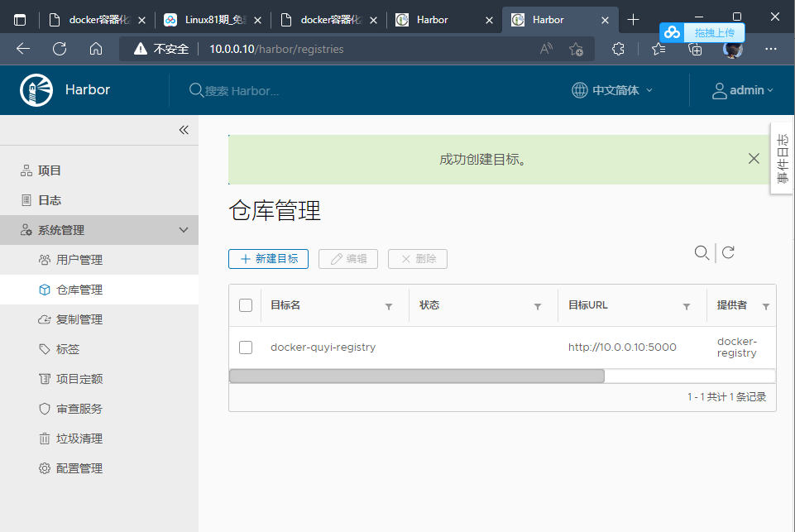Screen dimensions: 795x532
Task: Click the 编辑 button
Action: click(347, 259)
